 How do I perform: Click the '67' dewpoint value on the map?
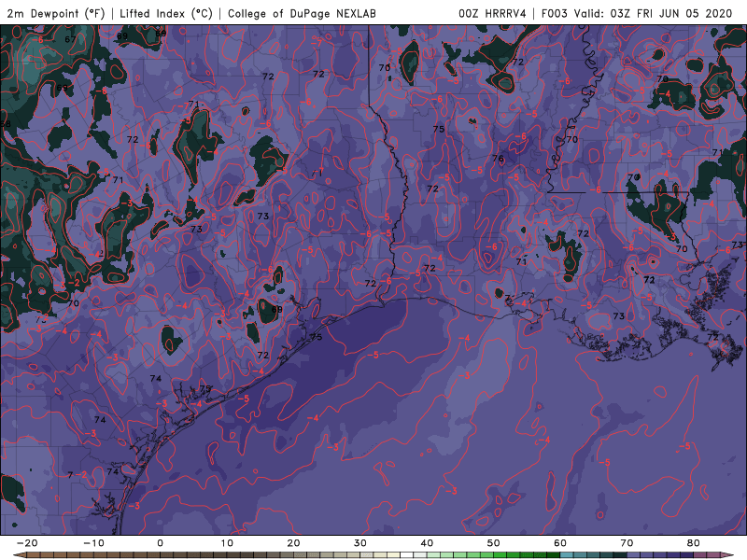70,39
